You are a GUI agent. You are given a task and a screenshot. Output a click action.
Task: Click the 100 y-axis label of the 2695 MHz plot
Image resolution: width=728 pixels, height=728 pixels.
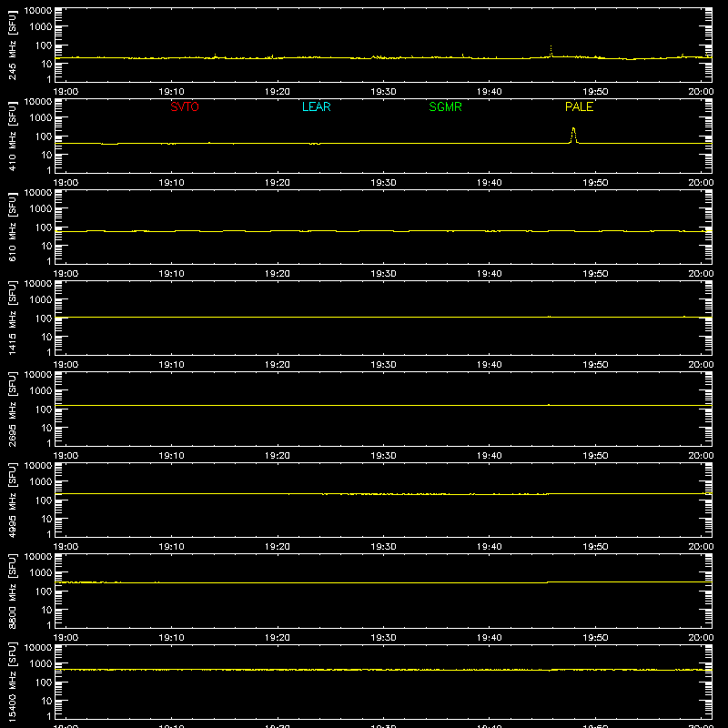point(44,409)
